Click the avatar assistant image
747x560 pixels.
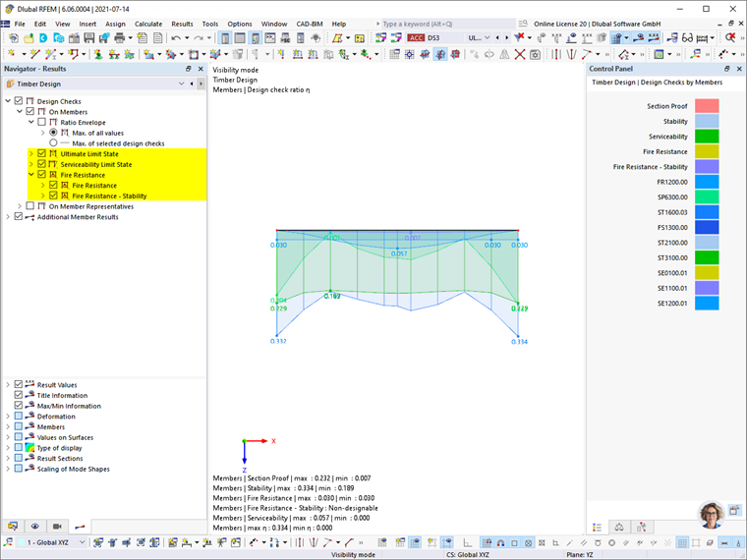tap(712, 515)
